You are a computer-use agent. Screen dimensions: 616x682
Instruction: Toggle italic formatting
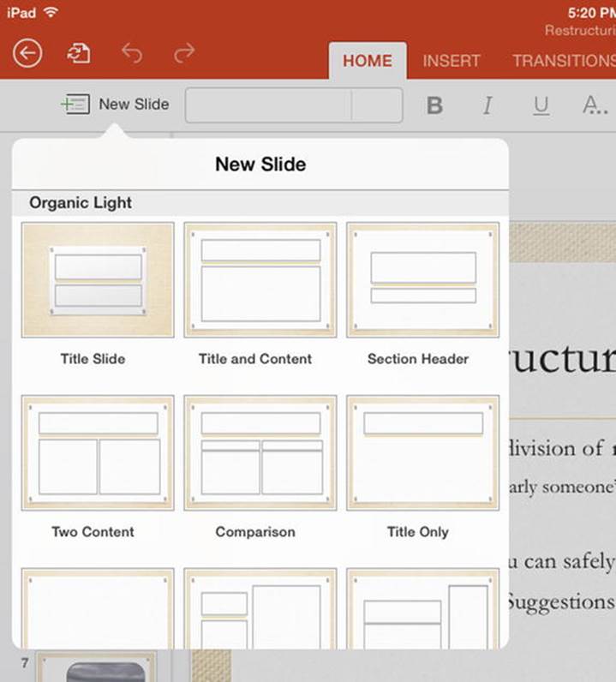[487, 105]
